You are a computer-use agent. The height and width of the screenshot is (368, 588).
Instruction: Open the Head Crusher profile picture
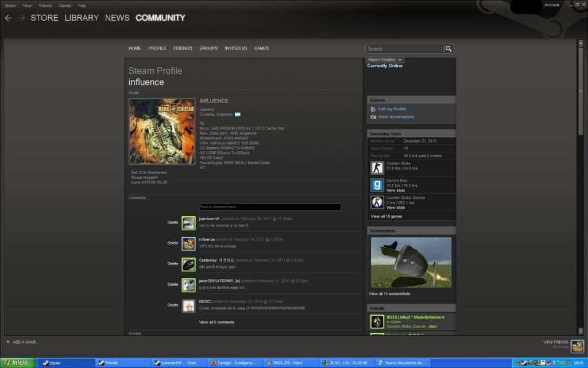pyautogui.click(x=162, y=132)
